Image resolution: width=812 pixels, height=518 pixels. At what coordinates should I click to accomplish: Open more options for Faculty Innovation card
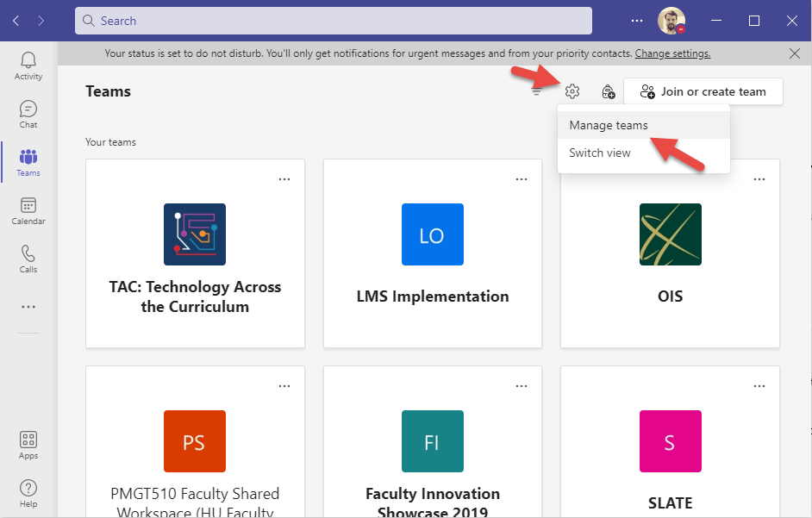(522, 386)
